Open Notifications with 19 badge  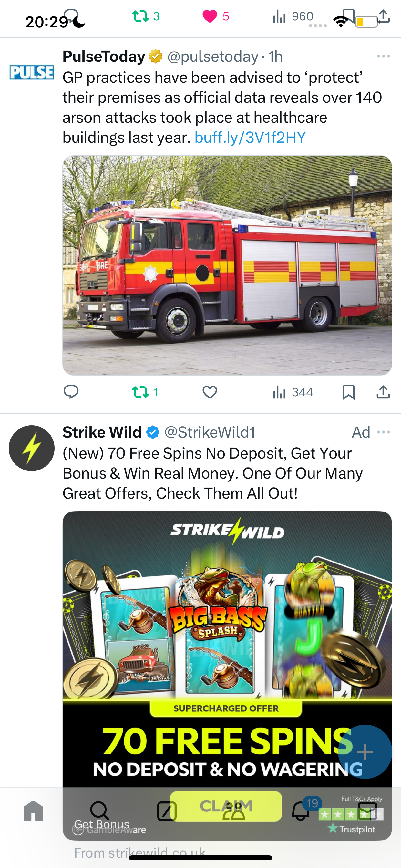click(301, 811)
